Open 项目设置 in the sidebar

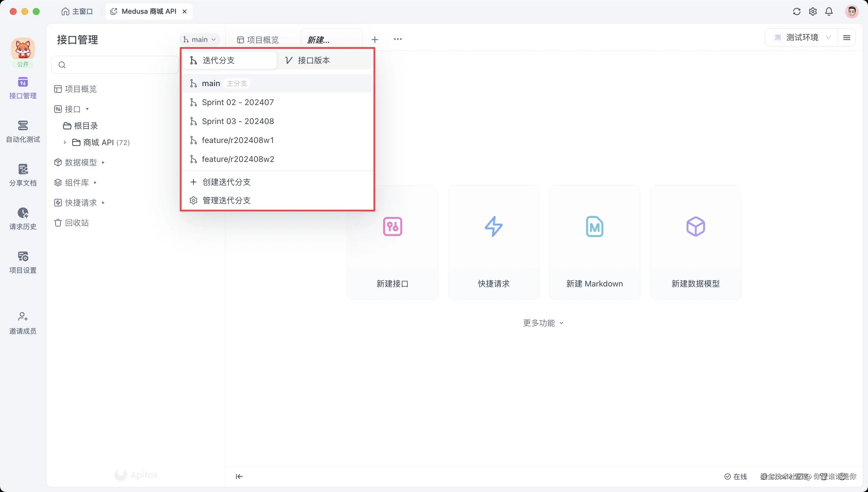(x=22, y=261)
